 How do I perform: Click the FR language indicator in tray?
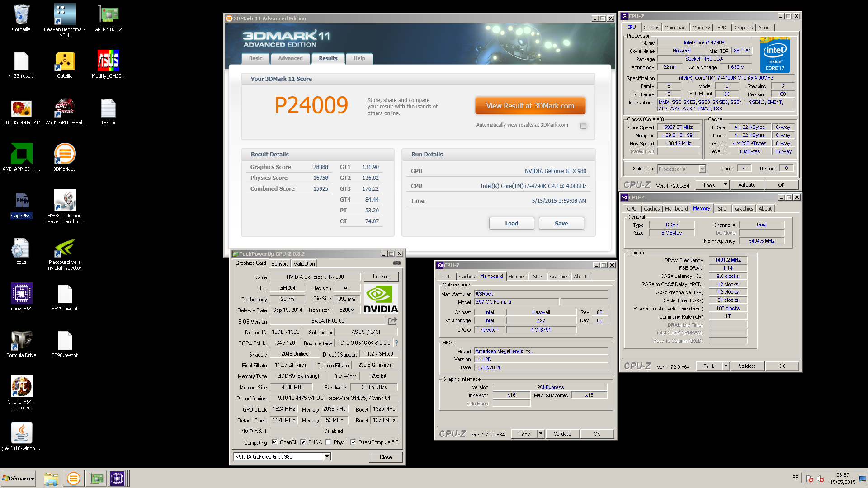pos(796,478)
